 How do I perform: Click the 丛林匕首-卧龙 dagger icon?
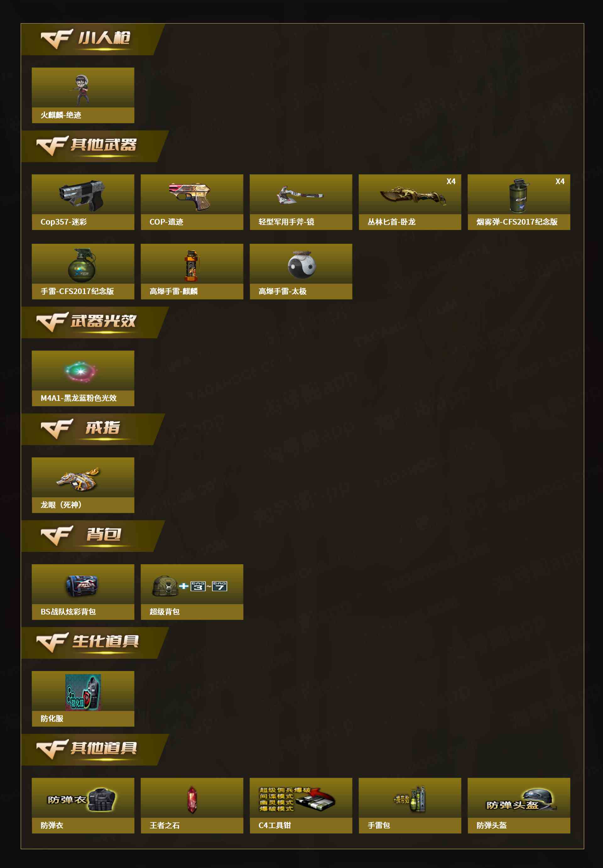[x=413, y=195]
